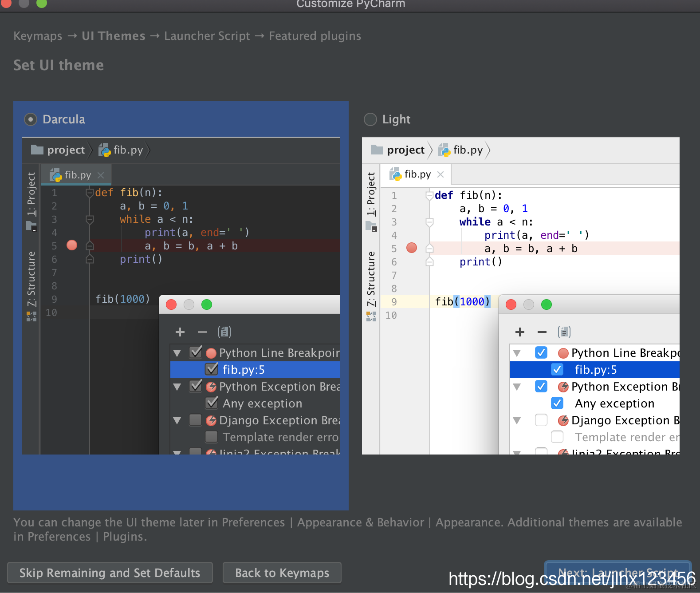Open the Z: Structure side tab in Light preview
Screen dimensions: 700x593
click(x=371, y=279)
